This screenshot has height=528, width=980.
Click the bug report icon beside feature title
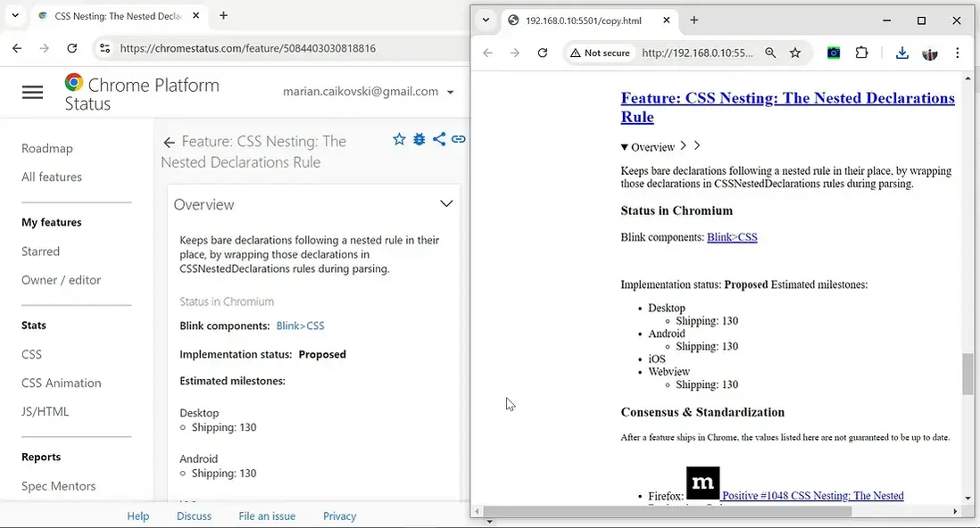[419, 139]
